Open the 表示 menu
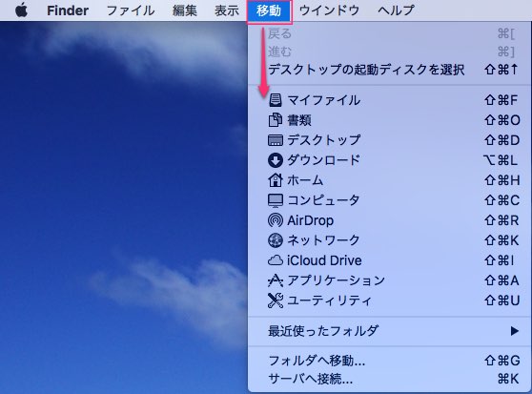The image size is (532, 394). pyautogui.click(x=227, y=10)
